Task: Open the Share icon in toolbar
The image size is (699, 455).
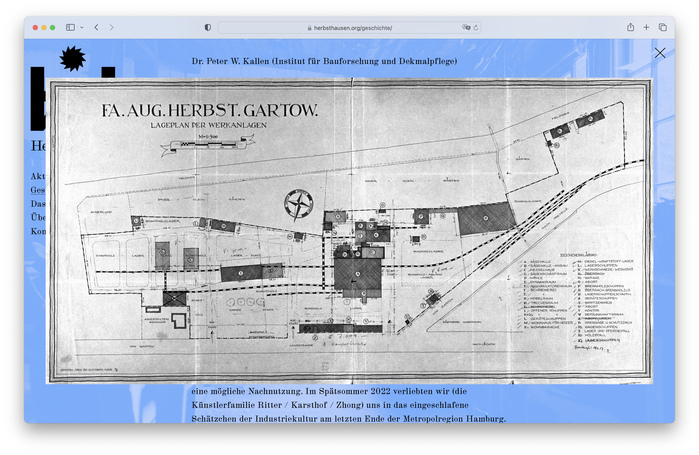Action: 630,27
